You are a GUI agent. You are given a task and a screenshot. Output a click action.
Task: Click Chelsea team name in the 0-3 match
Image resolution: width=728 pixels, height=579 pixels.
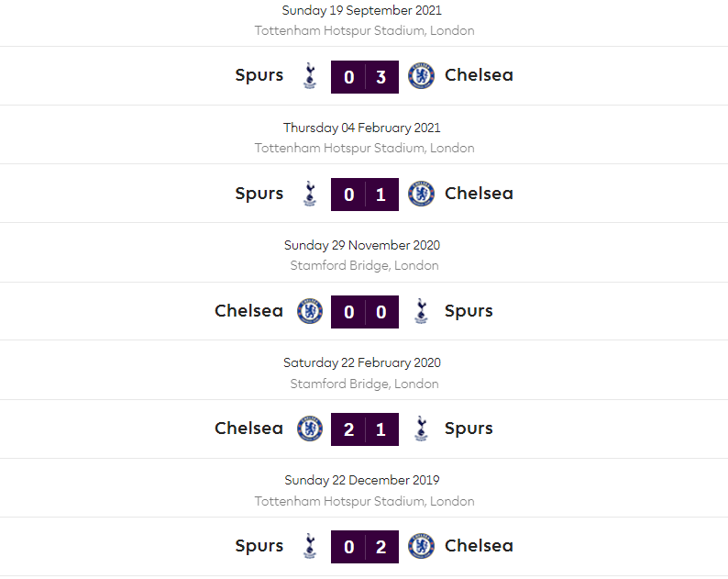[479, 75]
